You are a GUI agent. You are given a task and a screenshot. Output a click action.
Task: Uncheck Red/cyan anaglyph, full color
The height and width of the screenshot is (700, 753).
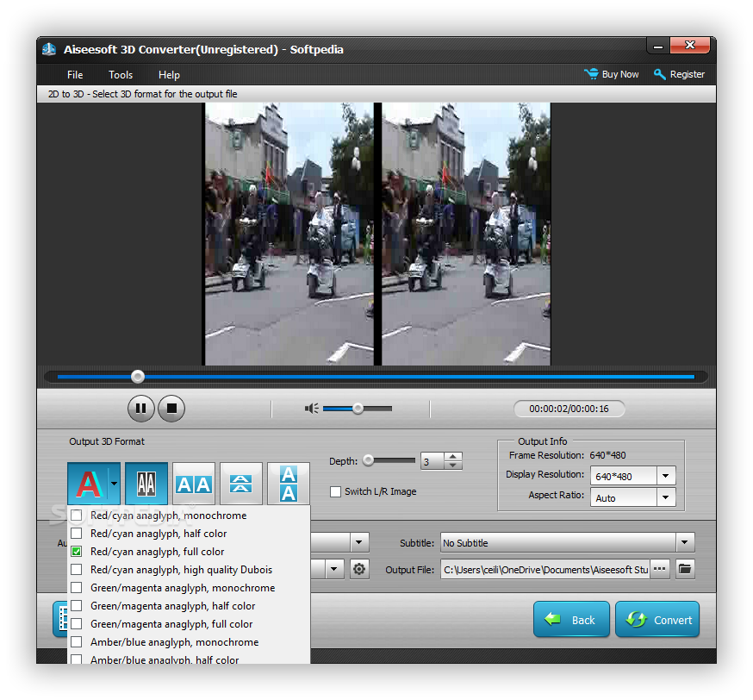pos(77,552)
